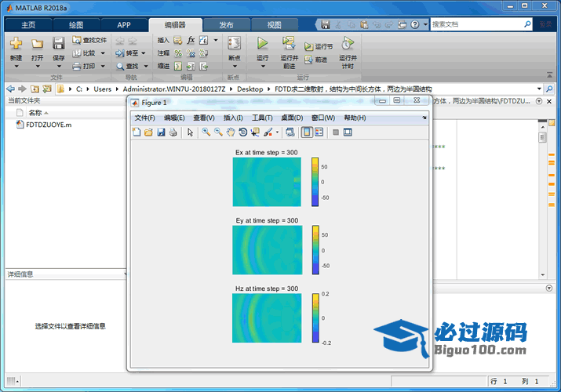Click the fx insert function icon

click(191, 40)
